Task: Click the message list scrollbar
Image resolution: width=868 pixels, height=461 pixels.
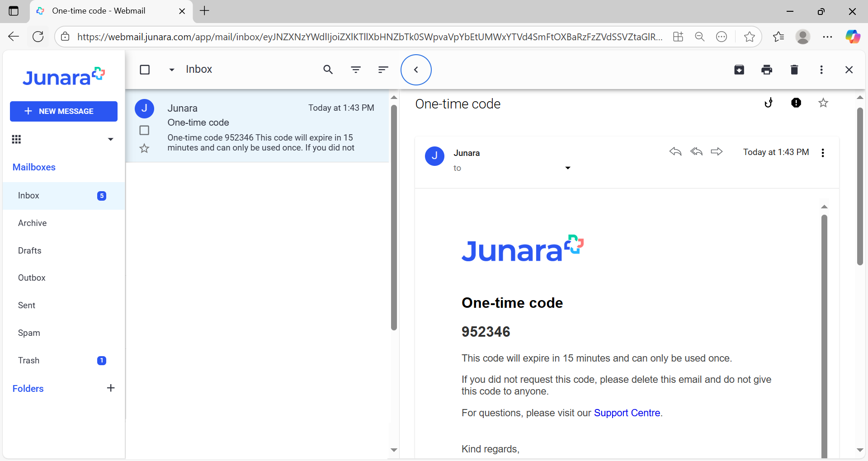Action: [x=394, y=218]
